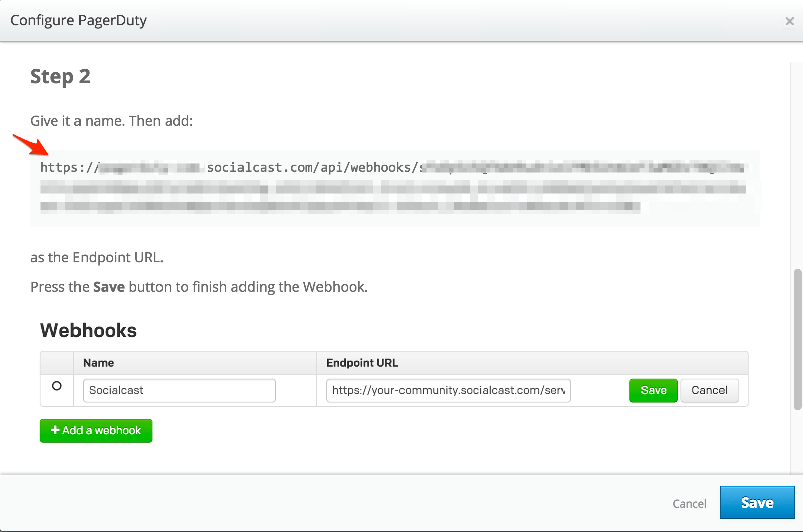Select the radio button for the Socialcast webhook
Screen dimensions: 803x532
[x=57, y=386]
